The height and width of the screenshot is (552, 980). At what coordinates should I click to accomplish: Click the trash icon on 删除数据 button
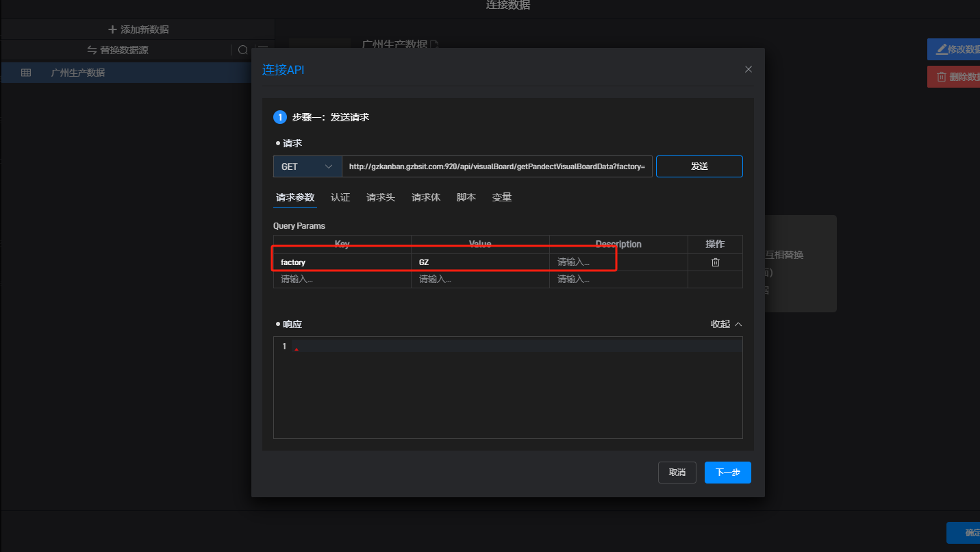[942, 77]
